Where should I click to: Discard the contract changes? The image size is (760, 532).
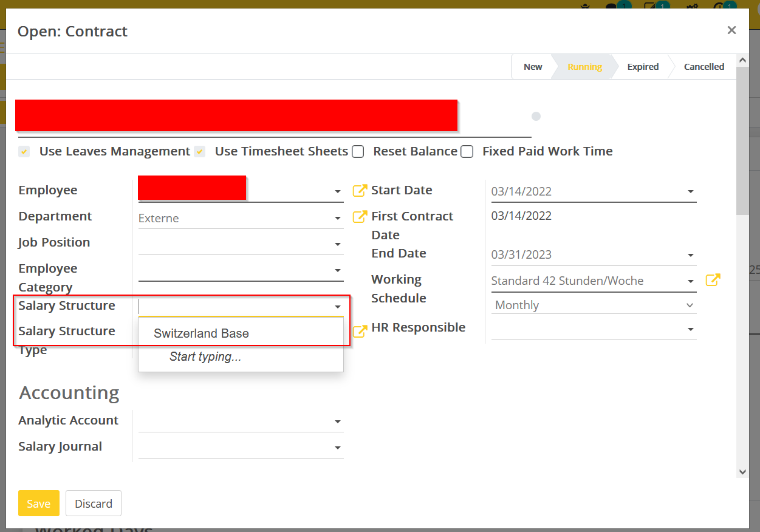(93, 503)
